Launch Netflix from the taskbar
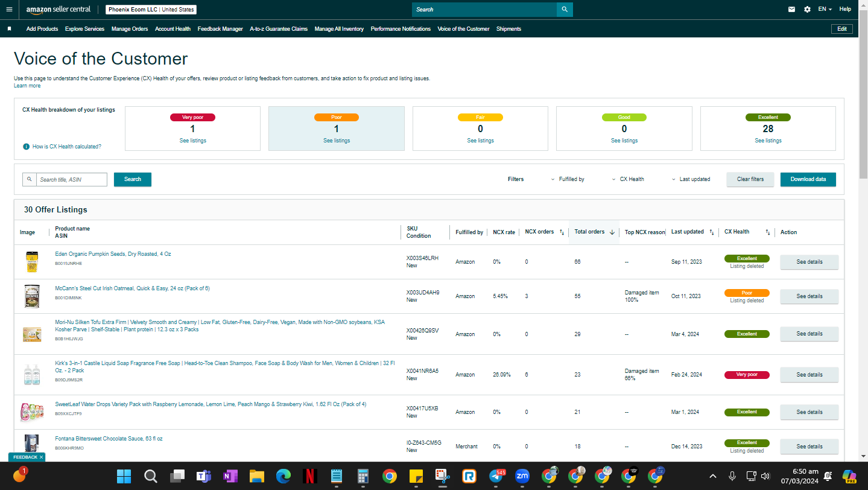Screen dimensions: 868x490 coord(310,476)
